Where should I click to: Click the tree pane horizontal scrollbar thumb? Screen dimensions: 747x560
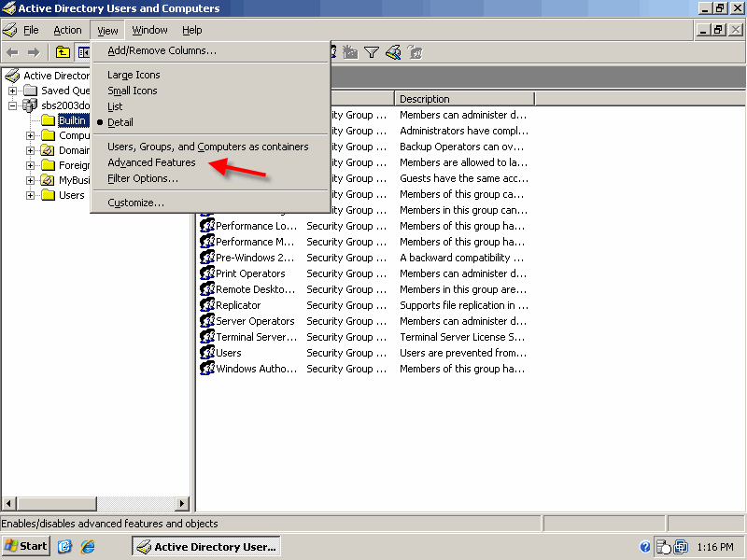point(57,503)
